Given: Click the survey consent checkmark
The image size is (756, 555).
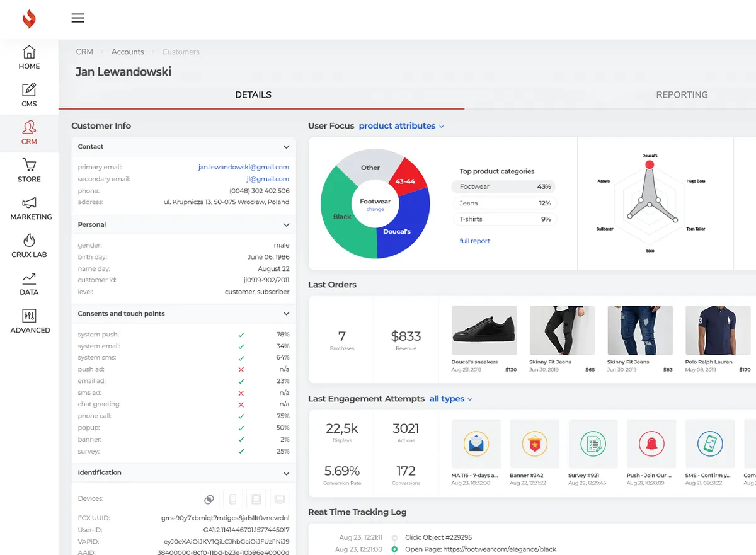Looking at the screenshot, I should pyautogui.click(x=241, y=451).
